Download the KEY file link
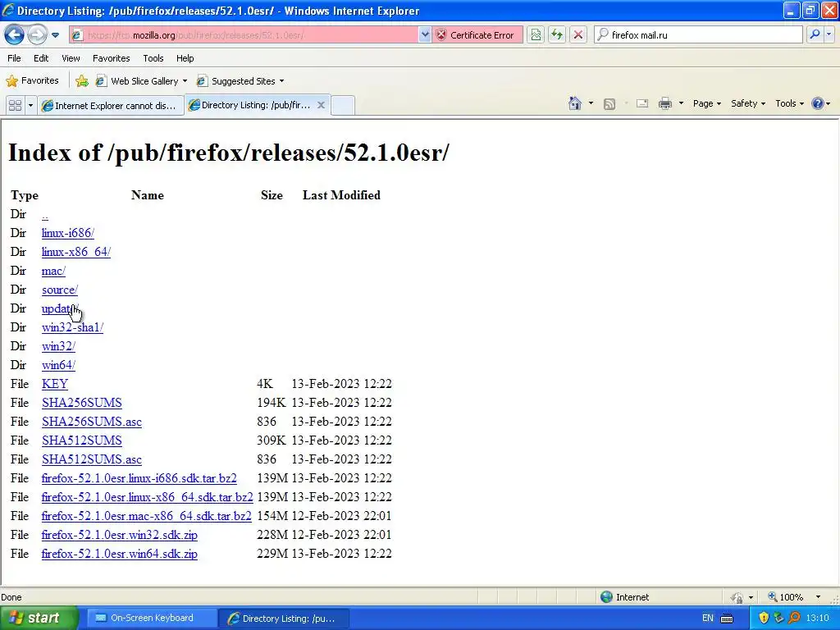Image resolution: width=840 pixels, height=630 pixels. click(x=55, y=384)
